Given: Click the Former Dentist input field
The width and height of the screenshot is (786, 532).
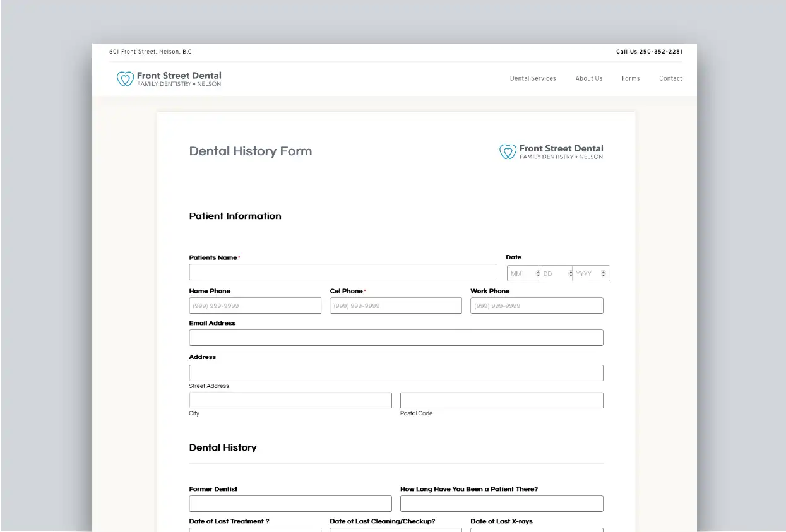Looking at the screenshot, I should [x=290, y=504].
